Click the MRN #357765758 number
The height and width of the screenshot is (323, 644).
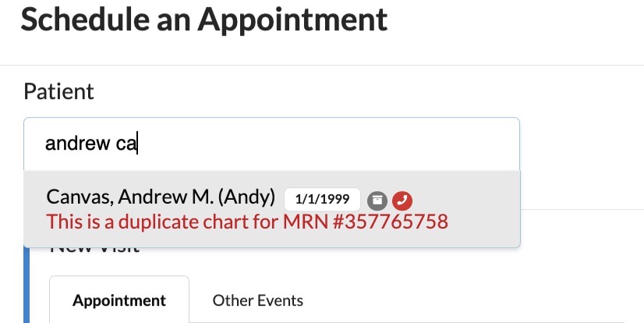click(x=388, y=222)
